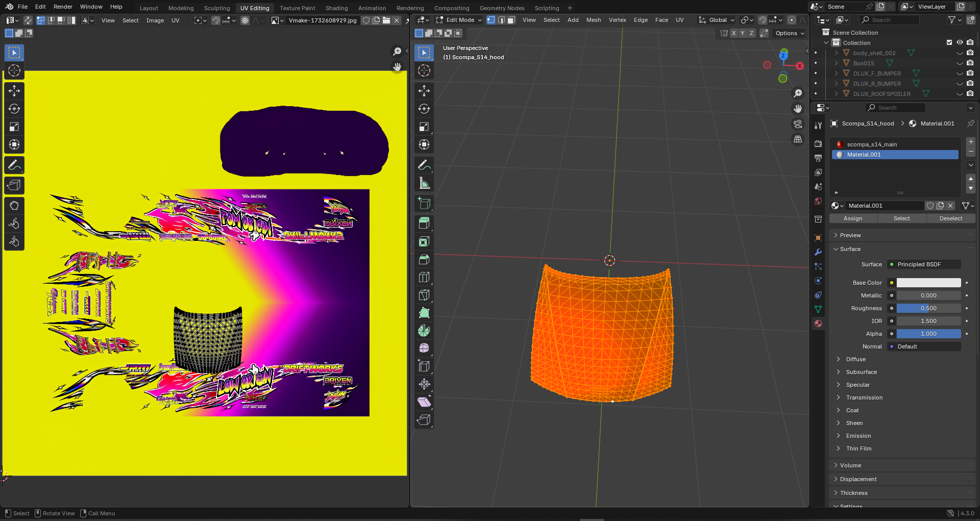This screenshot has height=521, width=980.
Task: Select the Rip Region tool in 3D viewport
Action: 424,420
